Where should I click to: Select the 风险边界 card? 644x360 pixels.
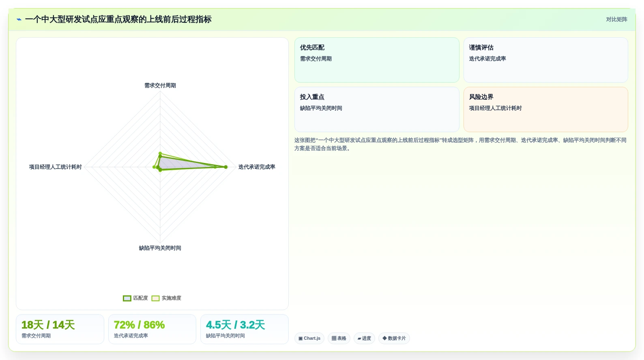[x=545, y=109]
